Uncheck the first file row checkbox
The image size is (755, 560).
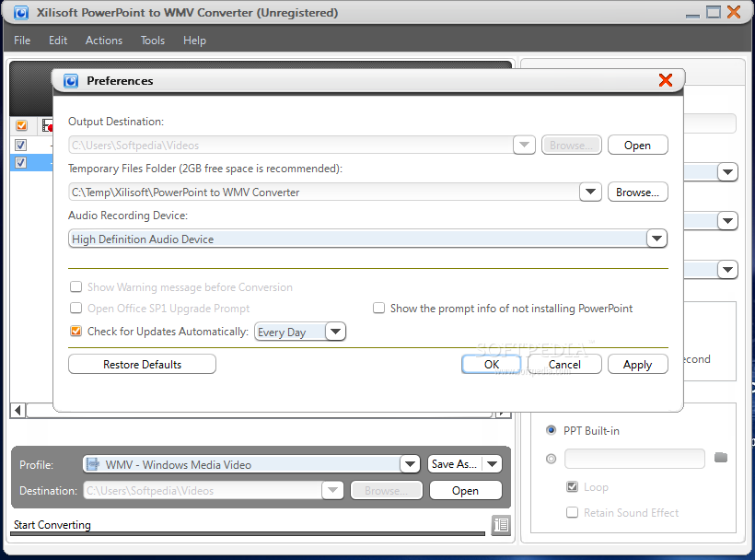click(x=20, y=145)
